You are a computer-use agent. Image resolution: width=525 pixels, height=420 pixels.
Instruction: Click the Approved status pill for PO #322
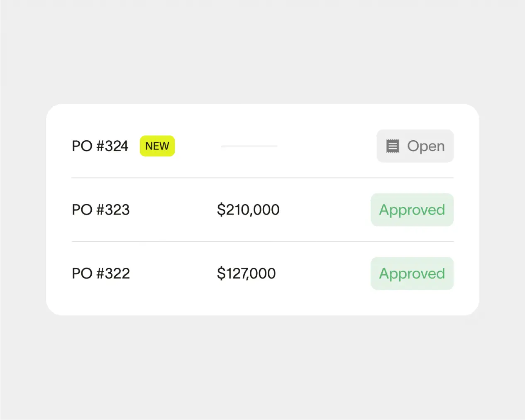click(x=412, y=273)
